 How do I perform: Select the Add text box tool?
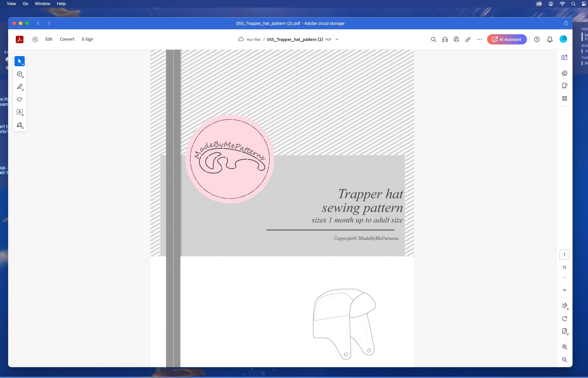[19, 112]
